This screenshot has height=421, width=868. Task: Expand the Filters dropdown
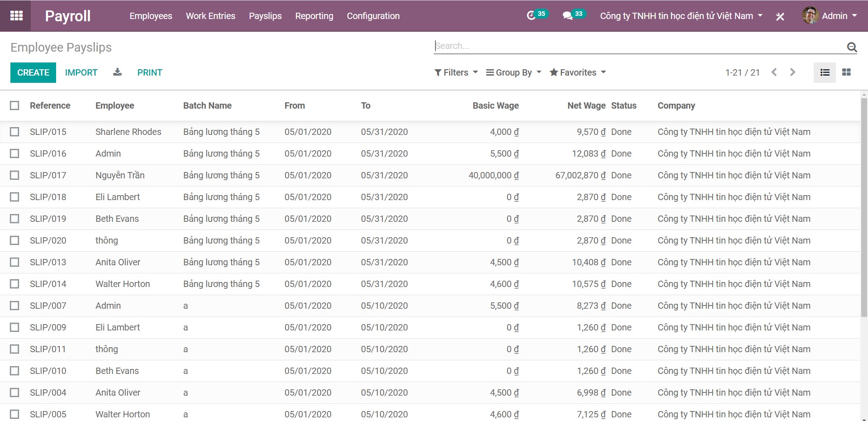456,72
